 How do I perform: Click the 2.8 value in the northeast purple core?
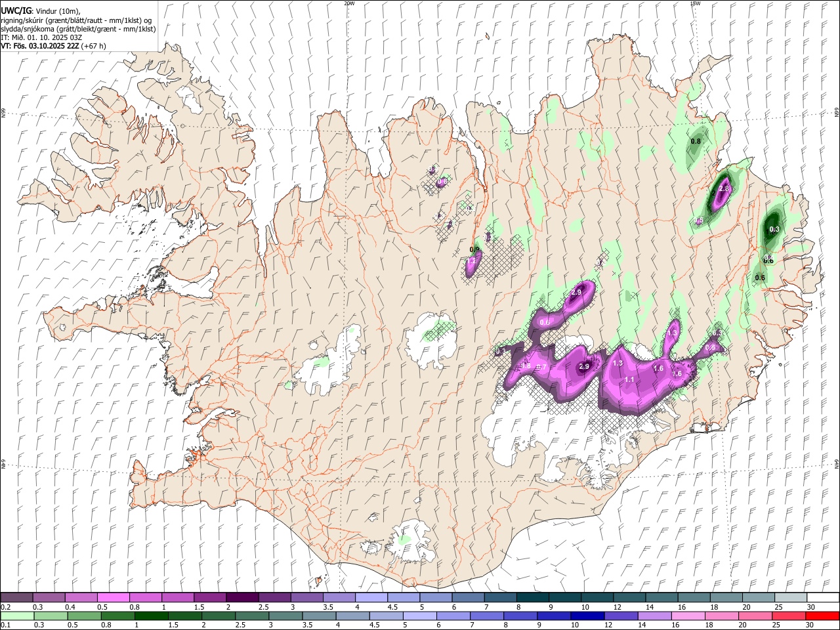pos(724,189)
